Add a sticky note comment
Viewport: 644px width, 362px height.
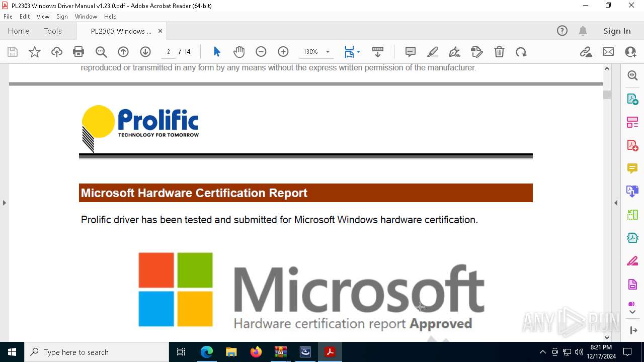(x=411, y=52)
